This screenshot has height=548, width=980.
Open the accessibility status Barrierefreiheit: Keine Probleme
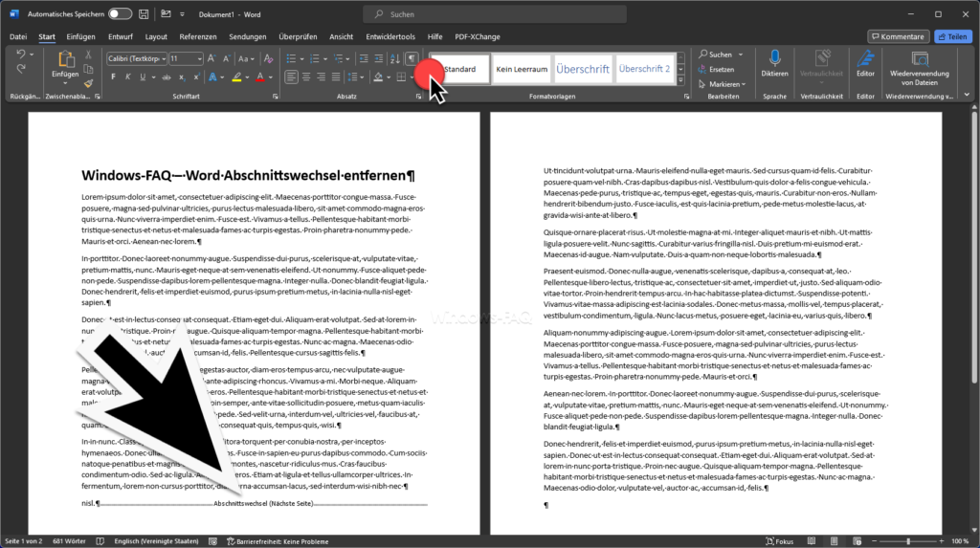pyautogui.click(x=278, y=541)
